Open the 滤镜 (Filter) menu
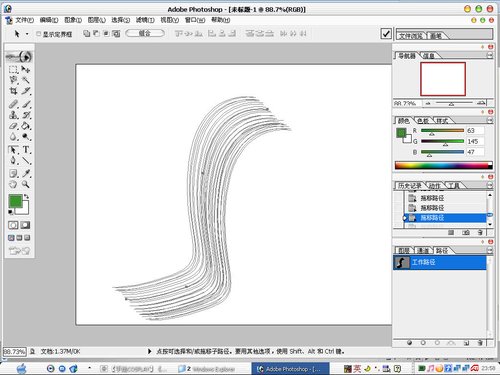The width and height of the screenshot is (500, 375). [145, 20]
